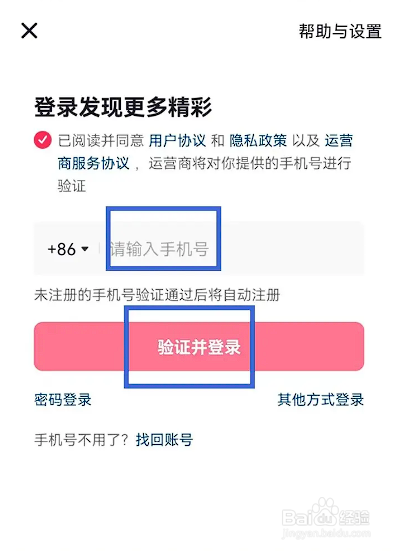This screenshot has height=551, width=399.
Task: Click the 未注册的手机号验证通过后将自动注册 hint text
Action: click(x=157, y=295)
